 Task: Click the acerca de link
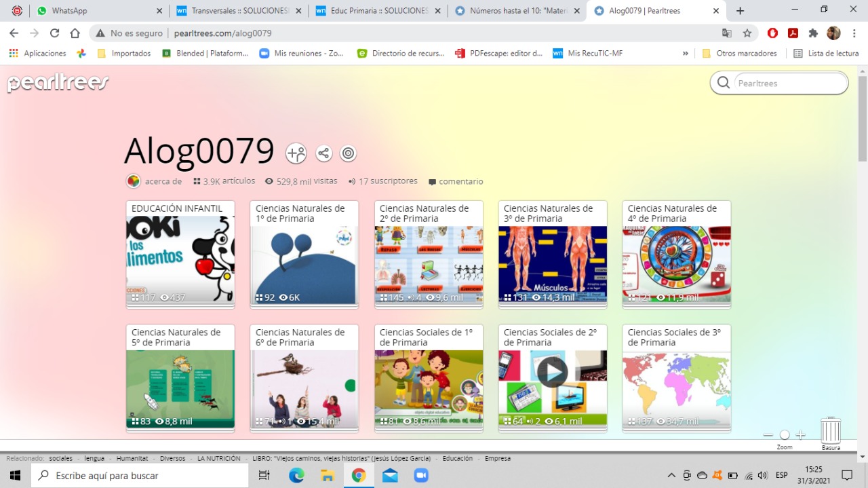pos(163,181)
